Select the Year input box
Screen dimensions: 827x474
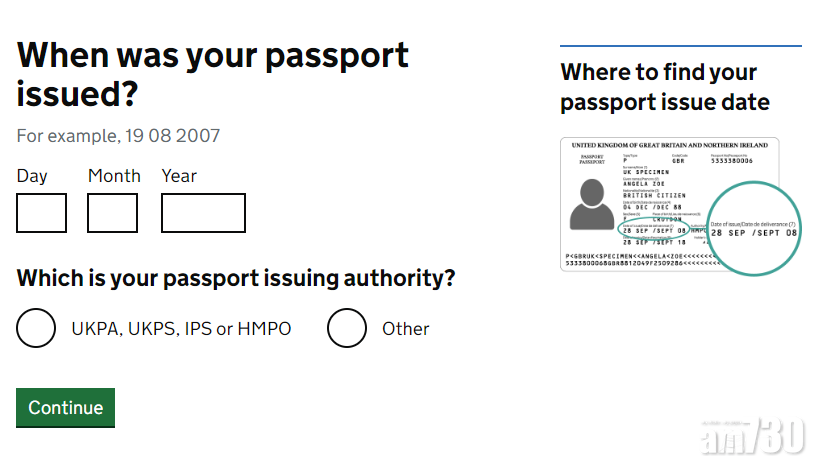(203, 213)
